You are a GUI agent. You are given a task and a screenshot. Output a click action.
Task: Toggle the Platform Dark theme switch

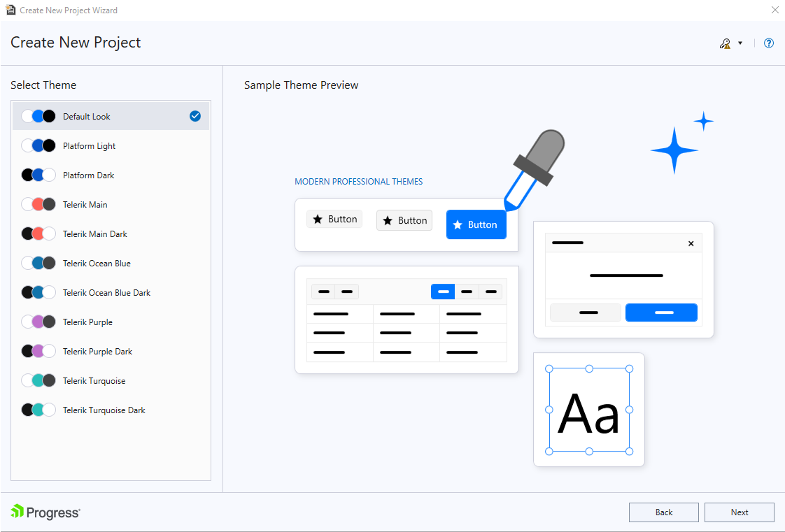(38, 175)
